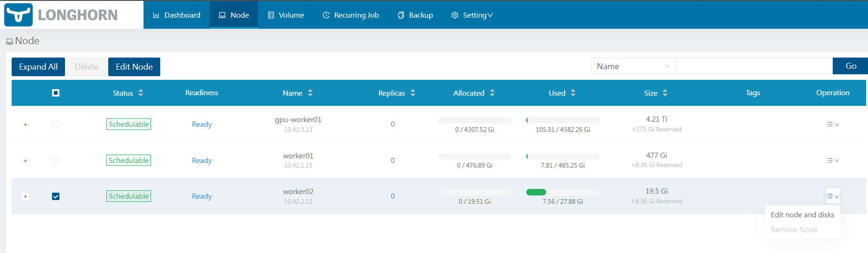This screenshot has height=253, width=868.
Task: Click the +275 Gi Reserved text
Action: [657, 129]
